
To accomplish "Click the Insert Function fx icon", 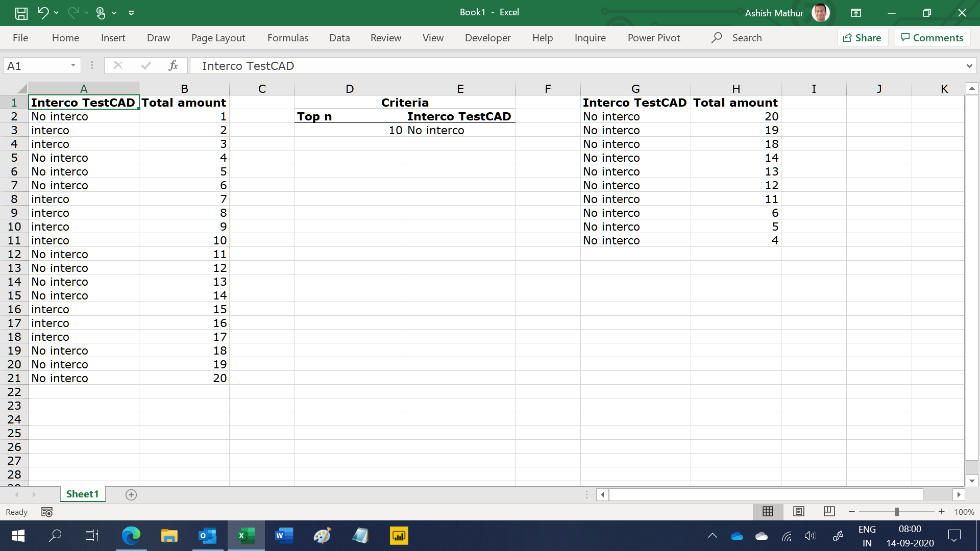I will coord(173,65).
